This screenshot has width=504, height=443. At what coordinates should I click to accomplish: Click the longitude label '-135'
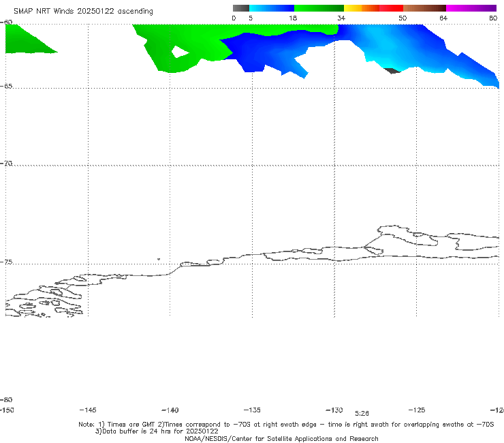click(x=252, y=410)
